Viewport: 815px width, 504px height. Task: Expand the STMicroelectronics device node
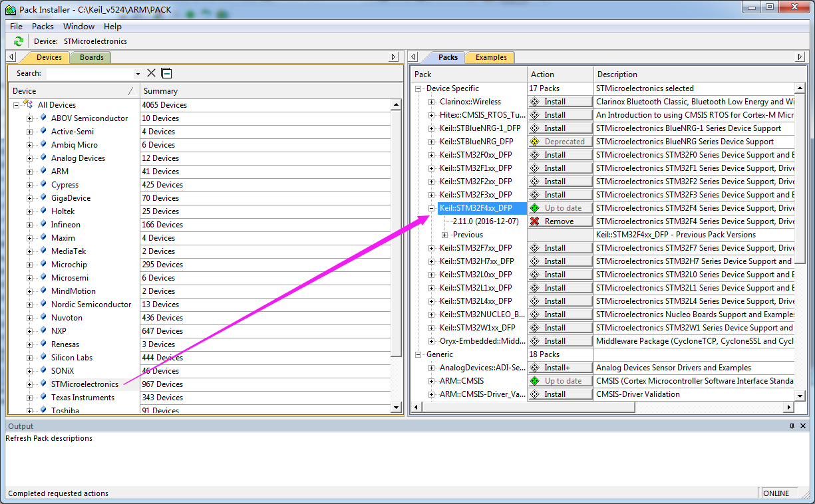tap(29, 384)
